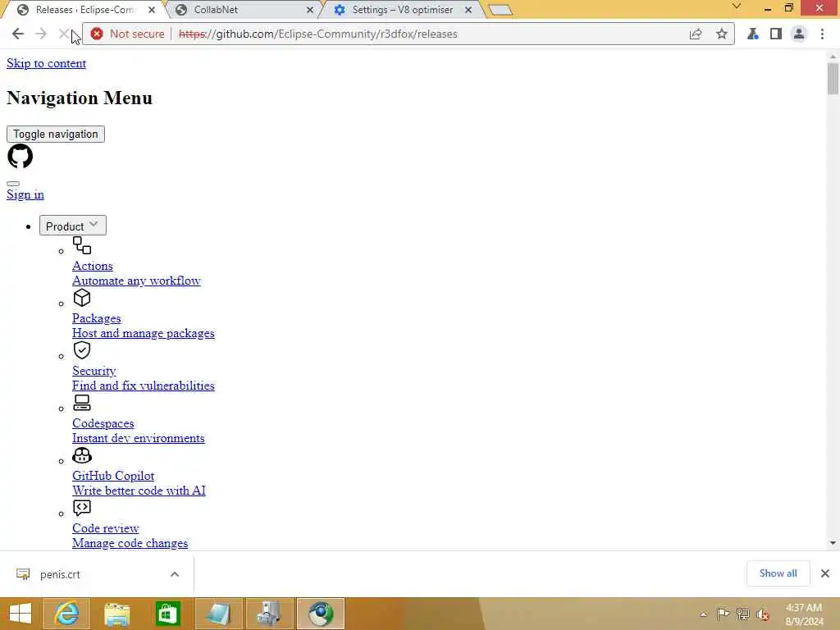Expand the Product dropdown
The image size is (840, 630).
72,226
